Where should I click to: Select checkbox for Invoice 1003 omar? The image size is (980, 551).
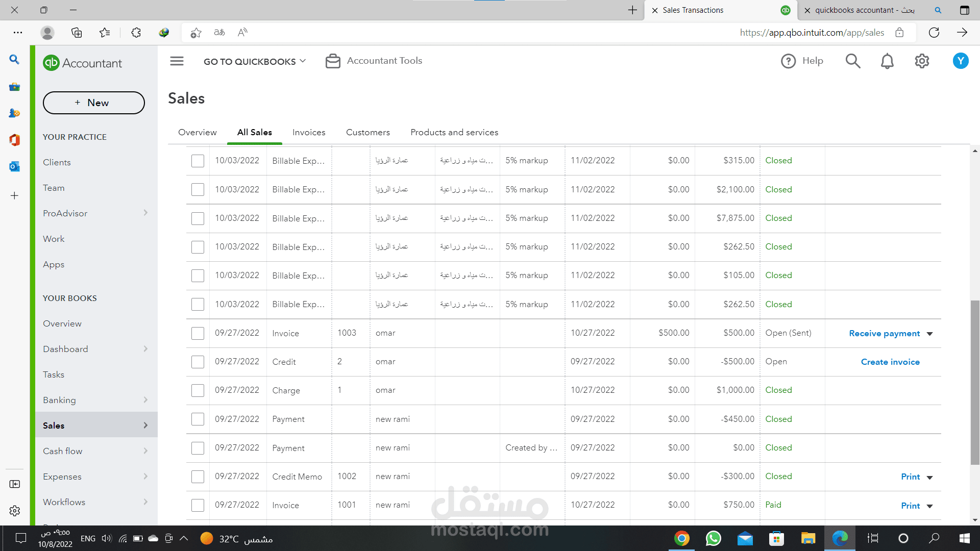pyautogui.click(x=198, y=334)
